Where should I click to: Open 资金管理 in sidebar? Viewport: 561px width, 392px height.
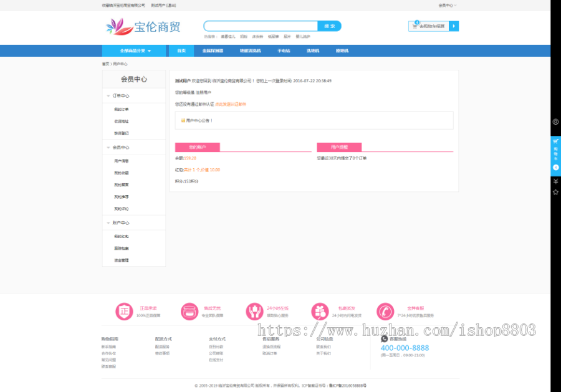(x=122, y=261)
